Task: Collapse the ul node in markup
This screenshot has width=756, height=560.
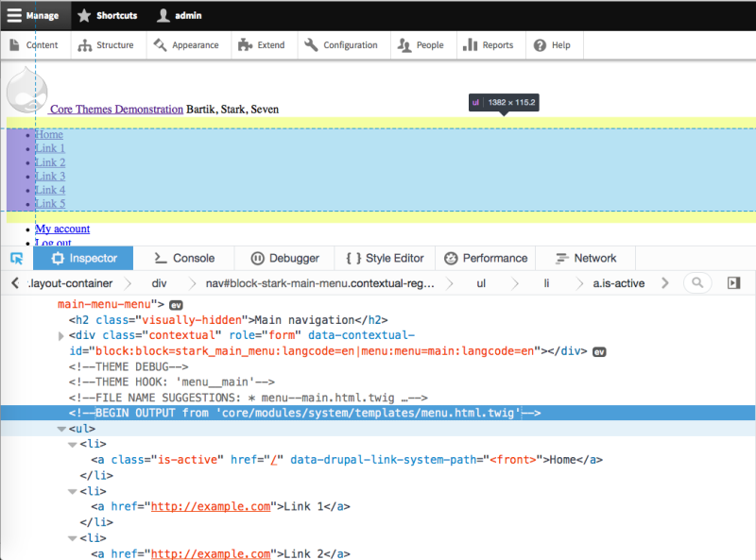Action: click(61, 429)
